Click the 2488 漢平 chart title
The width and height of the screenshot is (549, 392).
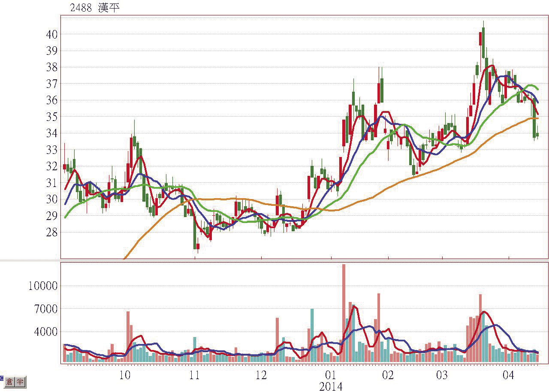coord(95,8)
